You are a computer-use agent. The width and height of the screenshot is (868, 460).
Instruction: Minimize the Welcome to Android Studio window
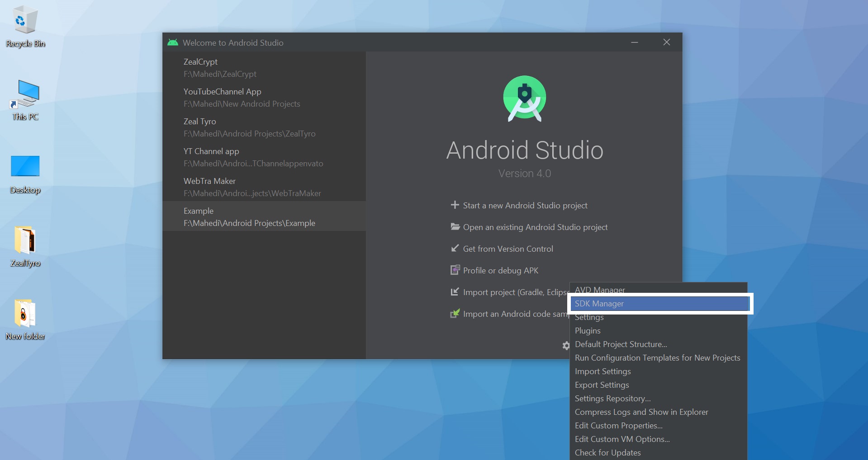point(635,42)
